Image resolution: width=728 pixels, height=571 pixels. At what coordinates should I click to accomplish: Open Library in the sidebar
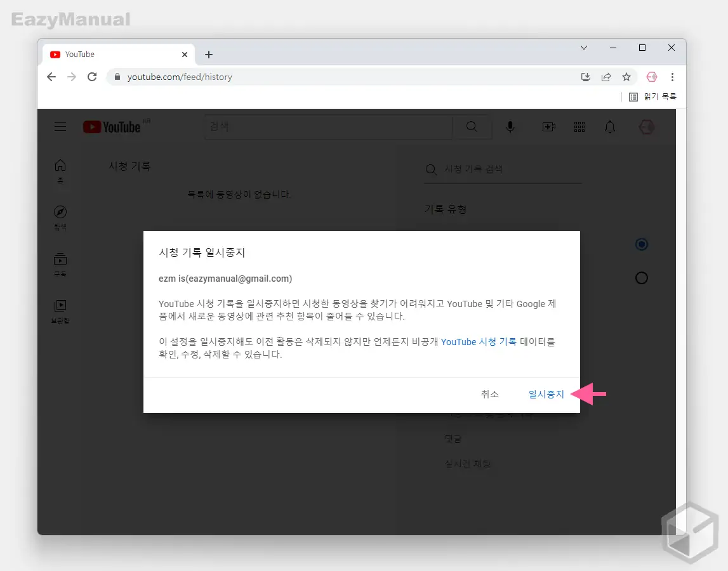pos(60,312)
